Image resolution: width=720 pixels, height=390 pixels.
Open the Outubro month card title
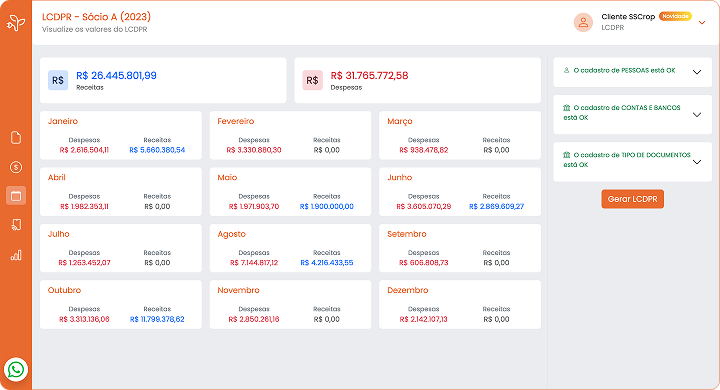[64, 290]
